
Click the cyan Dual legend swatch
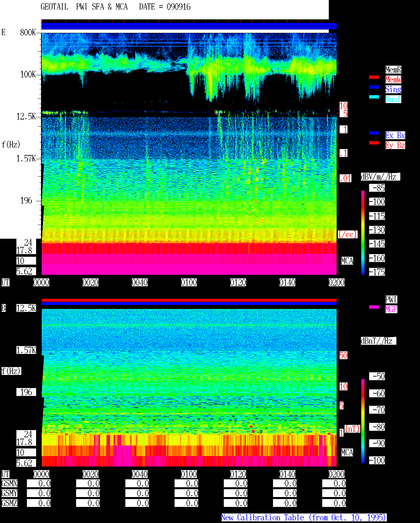374,97
